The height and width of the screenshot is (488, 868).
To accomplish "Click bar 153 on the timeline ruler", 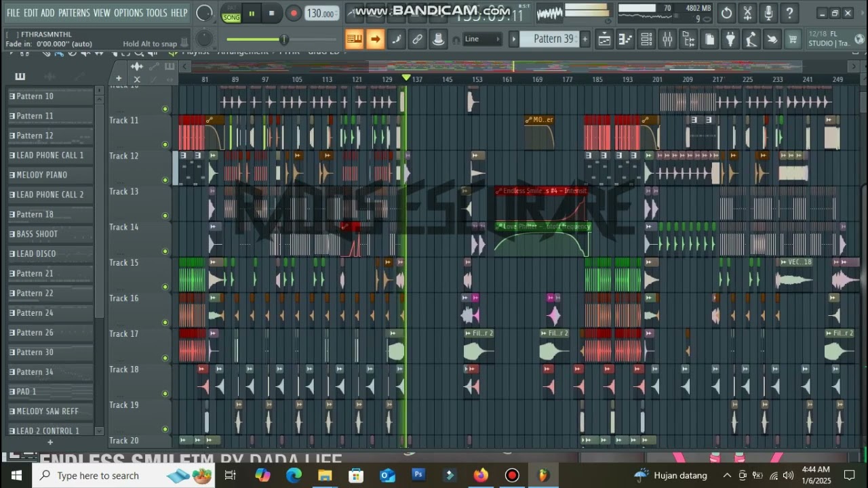I will click(477, 79).
